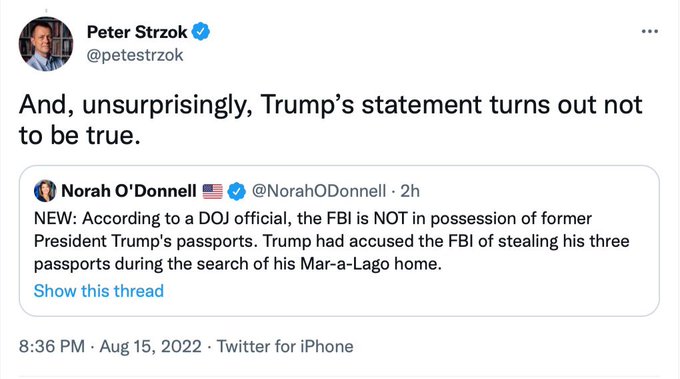
Task: Click the 2h timestamp on quoted tweet
Action: click(410, 191)
